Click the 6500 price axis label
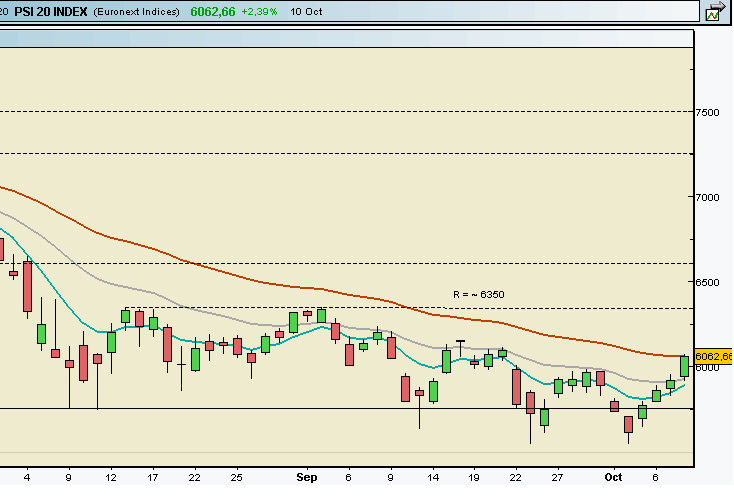 coord(708,282)
